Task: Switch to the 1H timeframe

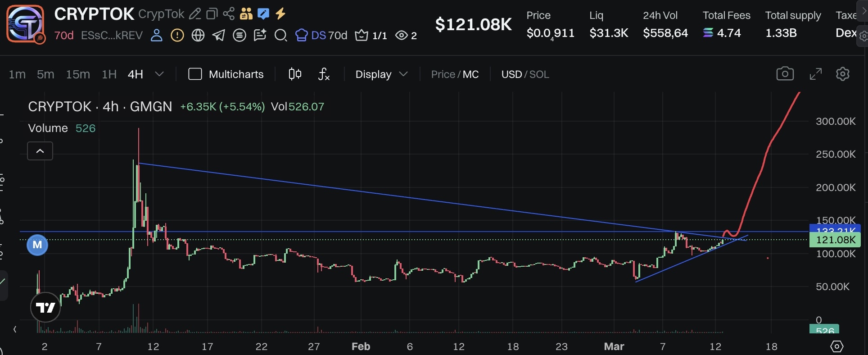Action: [109, 74]
